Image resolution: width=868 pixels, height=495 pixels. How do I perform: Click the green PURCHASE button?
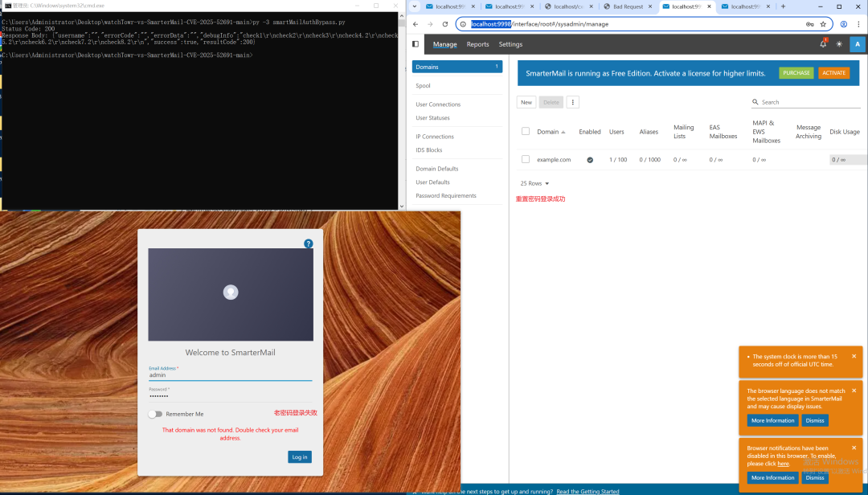coord(796,73)
